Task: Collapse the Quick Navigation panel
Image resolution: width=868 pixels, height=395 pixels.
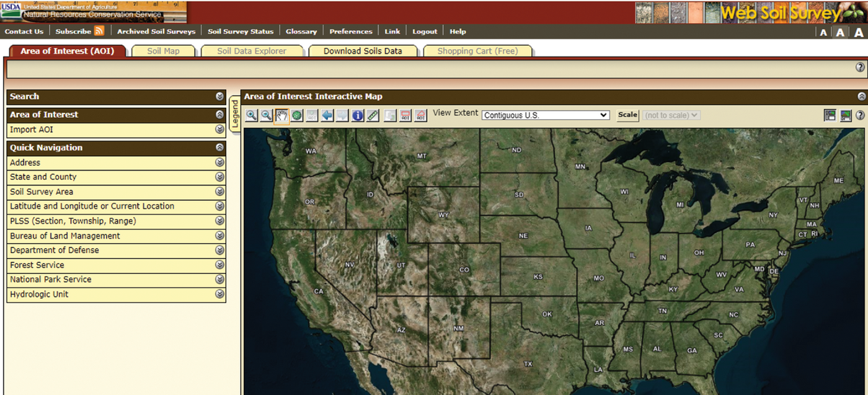Action: click(x=219, y=148)
